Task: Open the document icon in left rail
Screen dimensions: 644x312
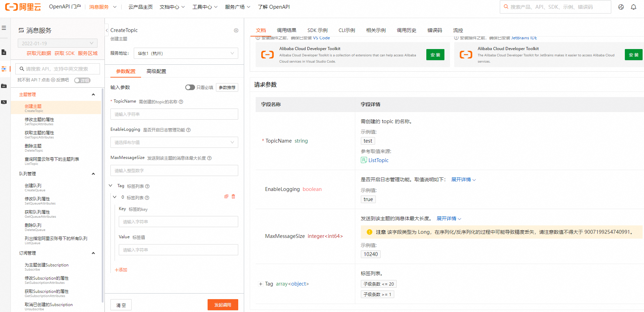Action: [x=4, y=52]
